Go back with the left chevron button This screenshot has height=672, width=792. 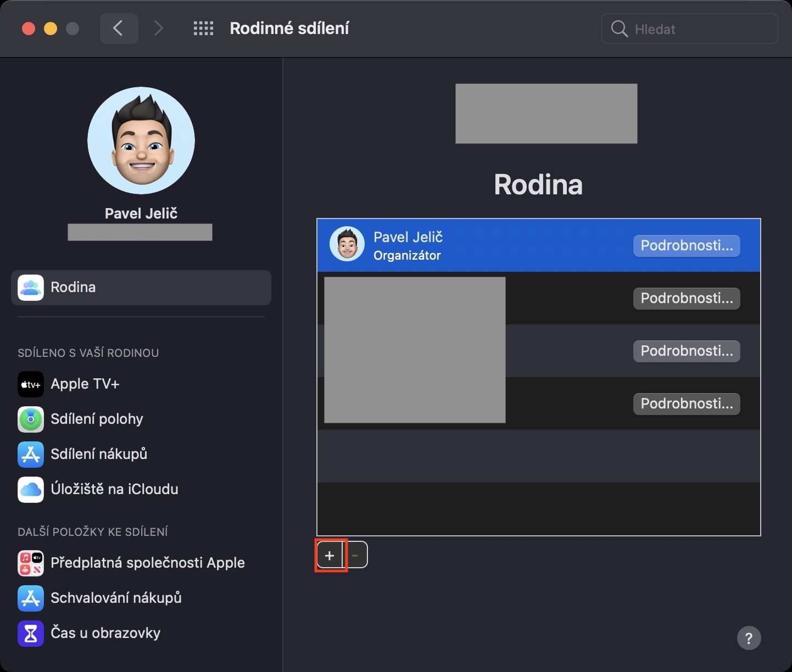point(119,29)
